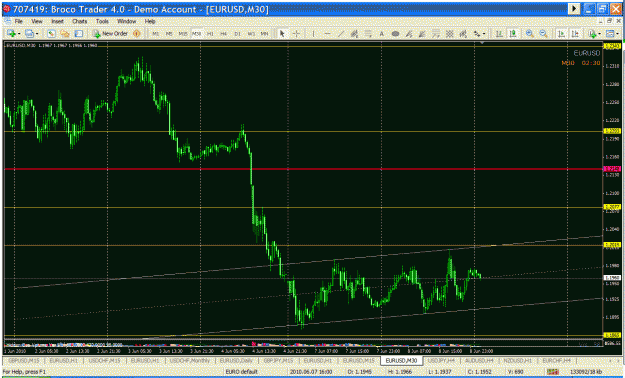Select the Crosshair tool

[x=296, y=34]
